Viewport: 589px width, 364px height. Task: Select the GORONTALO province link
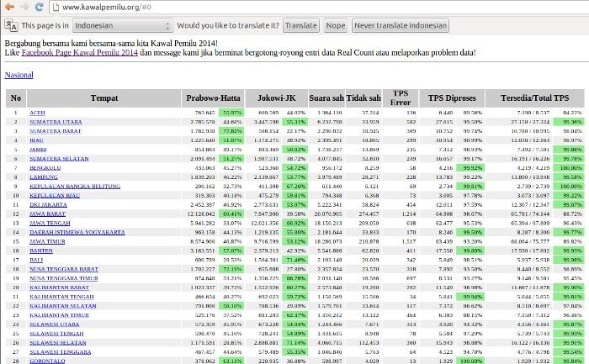click(48, 361)
